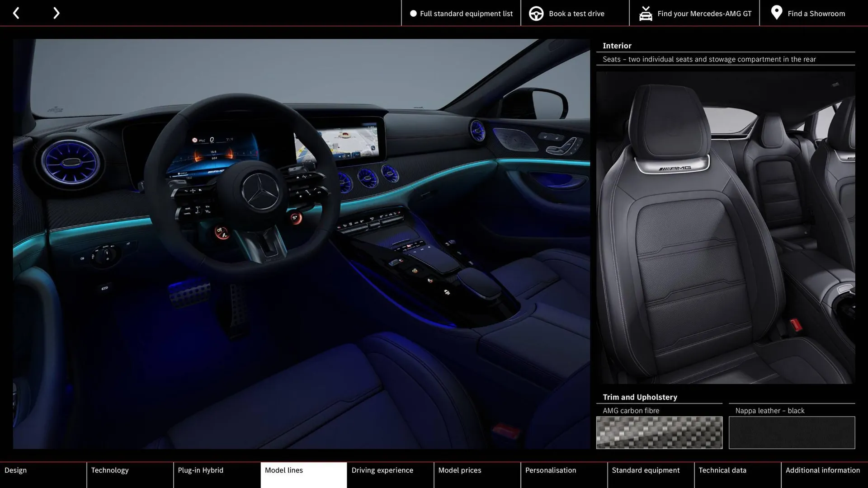Image resolution: width=868 pixels, height=488 pixels.
Task: Switch selection to Nappa leather black upholstery
Action: point(790,432)
